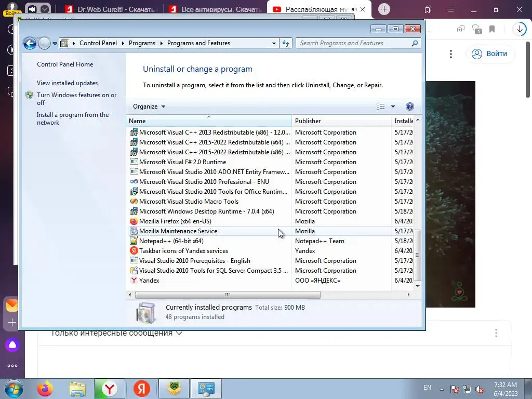Viewport: 532px width, 399px height.
Task: Click the scroll-up arrow of the program list
Action: point(418,120)
